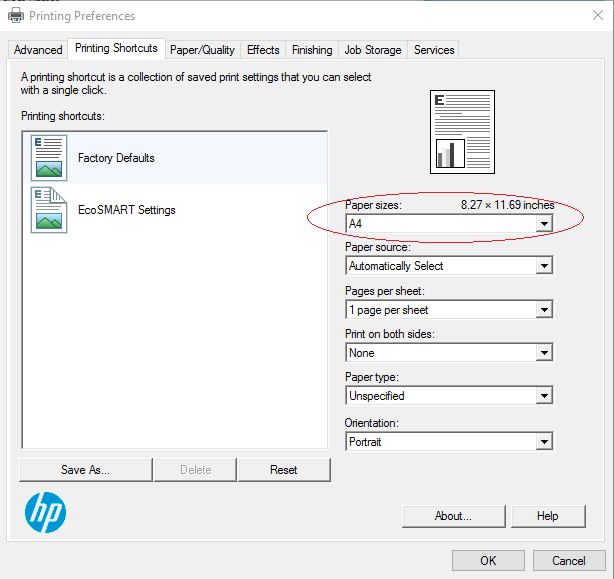Confirm settings with the OK button

point(488,561)
